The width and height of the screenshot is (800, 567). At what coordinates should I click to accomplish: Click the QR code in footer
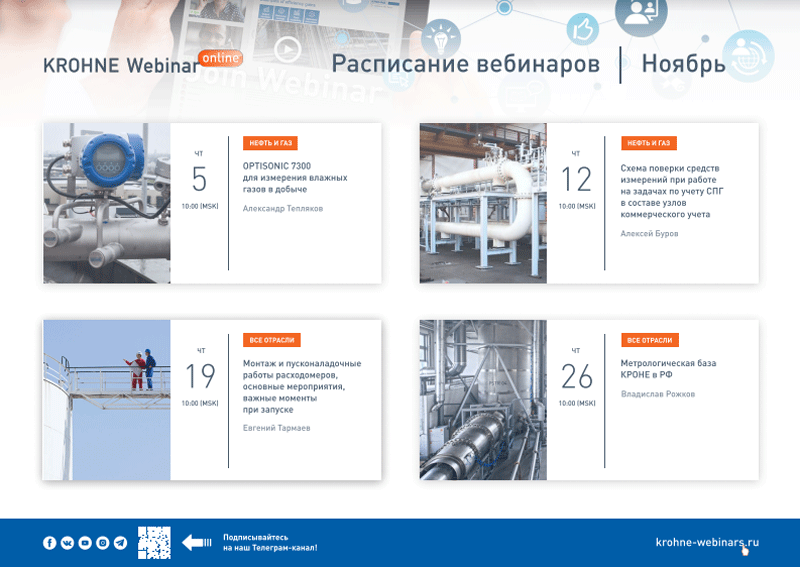click(154, 543)
